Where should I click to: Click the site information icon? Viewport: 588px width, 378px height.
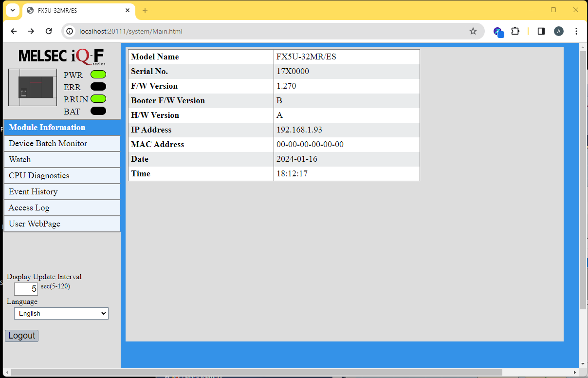[x=70, y=31]
